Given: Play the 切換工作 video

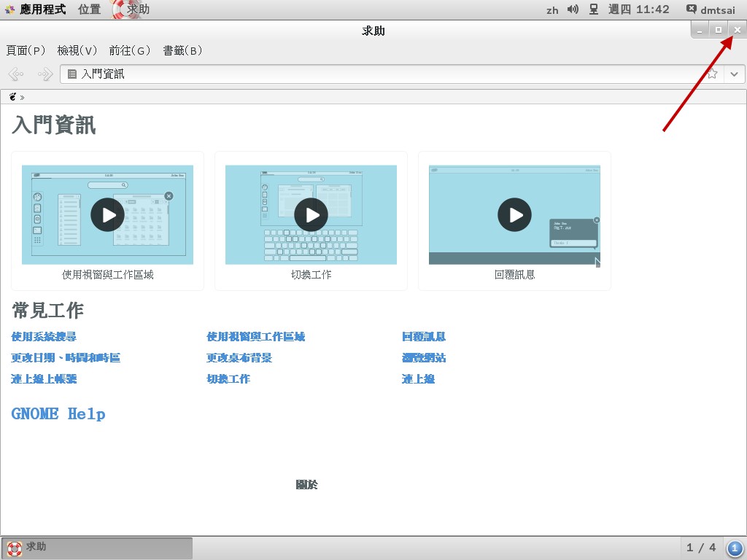Looking at the screenshot, I should pyautogui.click(x=311, y=214).
